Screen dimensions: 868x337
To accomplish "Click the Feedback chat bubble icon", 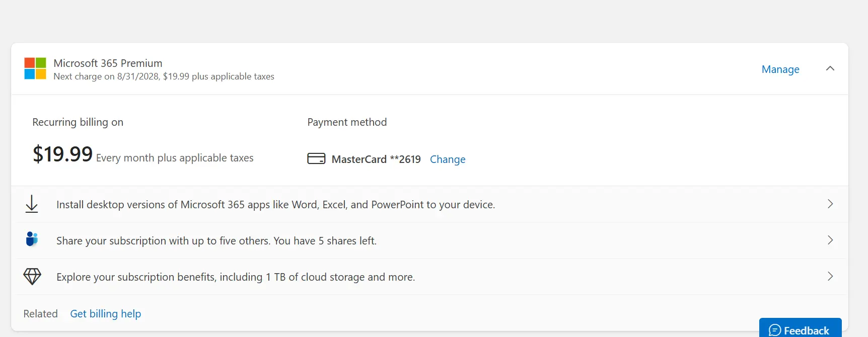I will 775,330.
